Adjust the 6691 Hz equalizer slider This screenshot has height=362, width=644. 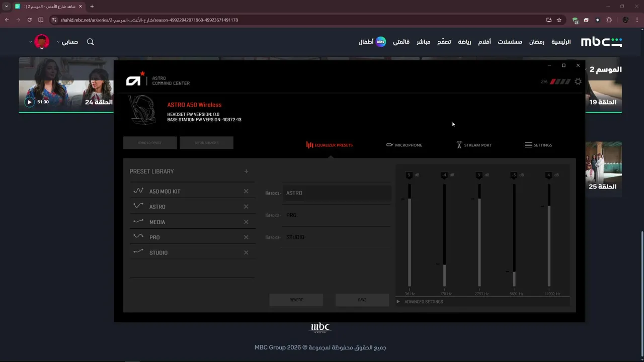click(x=514, y=235)
